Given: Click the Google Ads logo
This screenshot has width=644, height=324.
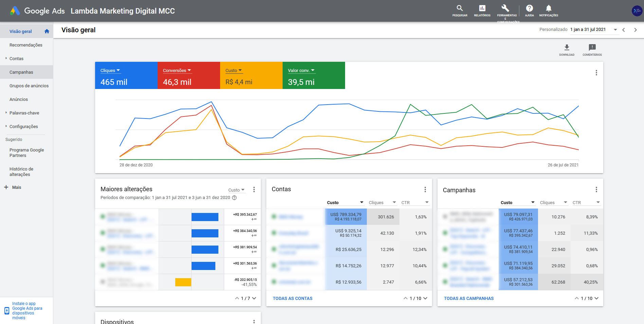Looking at the screenshot, I should [x=15, y=11].
